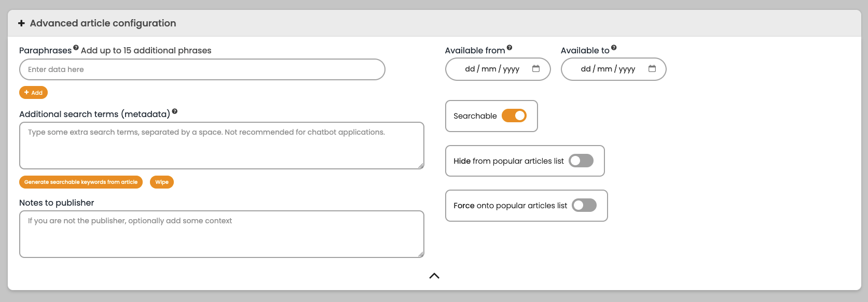The height and width of the screenshot is (302, 868).
Task: Click the Additional search terms help icon
Action: [x=175, y=111]
